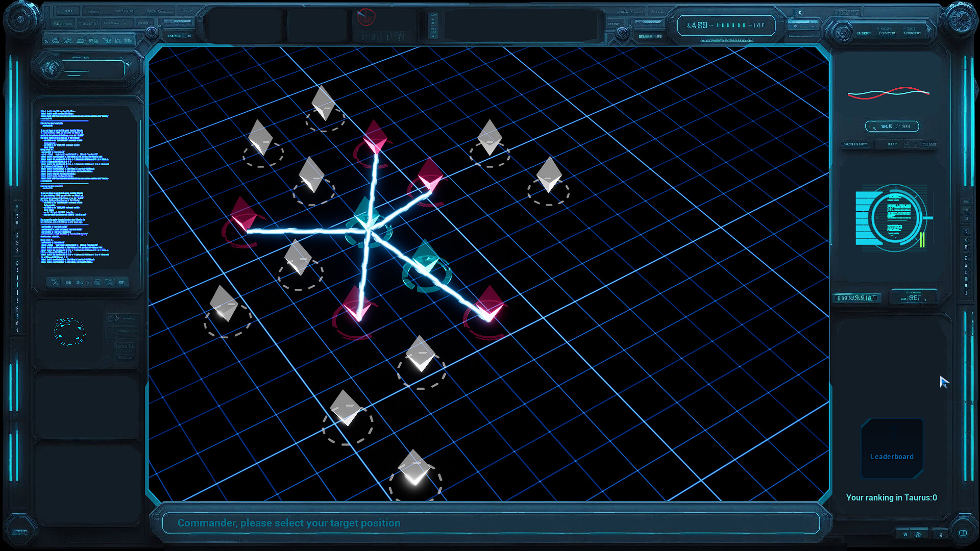The image size is (980, 551).
Task: Click the circular radar display in the right panel
Action: pos(894,218)
